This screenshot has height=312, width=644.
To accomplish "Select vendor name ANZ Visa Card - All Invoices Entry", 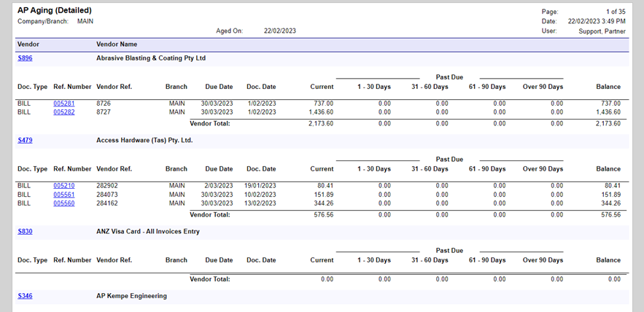I will pyautogui.click(x=148, y=232).
